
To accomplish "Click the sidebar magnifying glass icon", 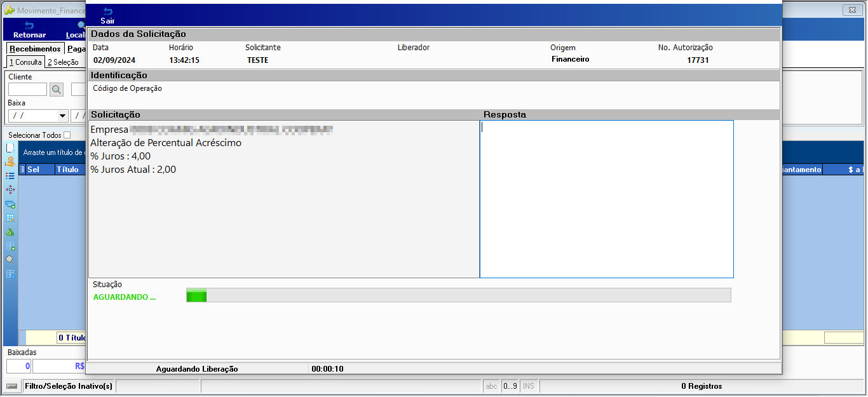I will click(10, 260).
